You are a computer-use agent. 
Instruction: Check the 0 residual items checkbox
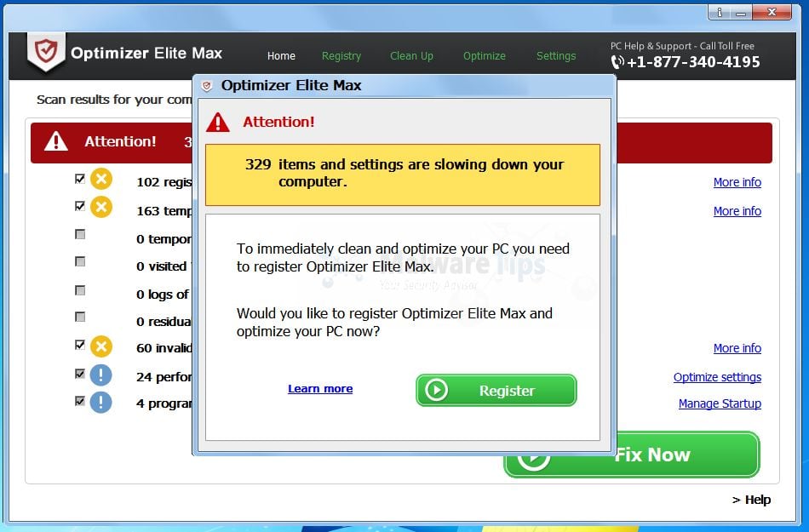80,317
